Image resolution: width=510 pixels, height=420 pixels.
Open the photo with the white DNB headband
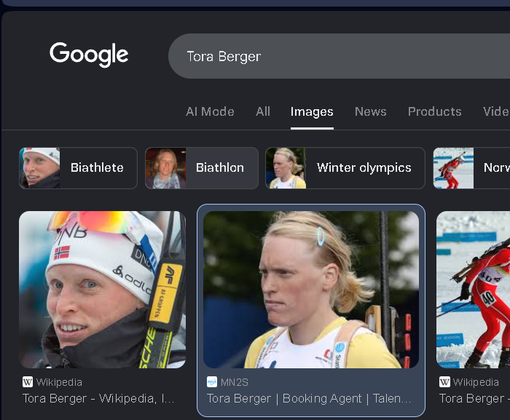[x=103, y=290]
